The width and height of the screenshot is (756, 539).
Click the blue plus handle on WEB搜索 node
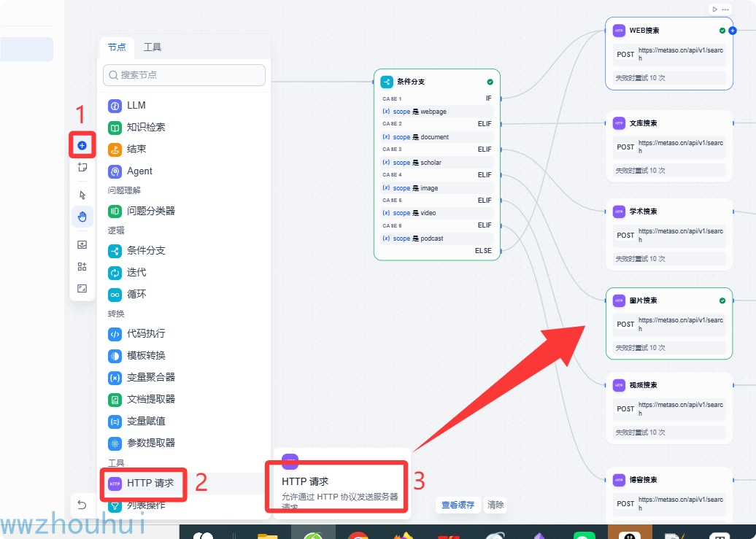click(733, 31)
